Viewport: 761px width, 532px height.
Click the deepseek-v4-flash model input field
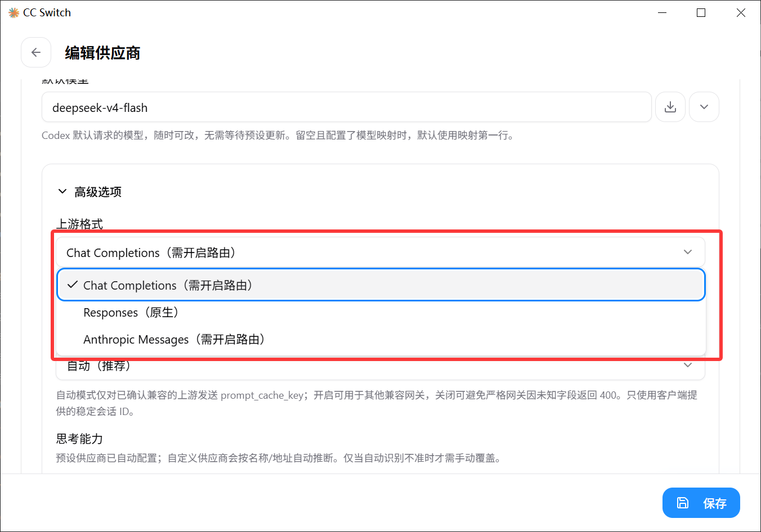point(347,107)
